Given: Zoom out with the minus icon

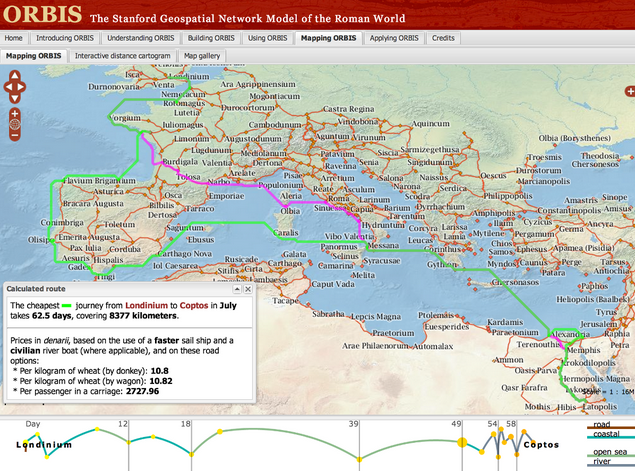Looking at the screenshot, I should pyautogui.click(x=15, y=135).
